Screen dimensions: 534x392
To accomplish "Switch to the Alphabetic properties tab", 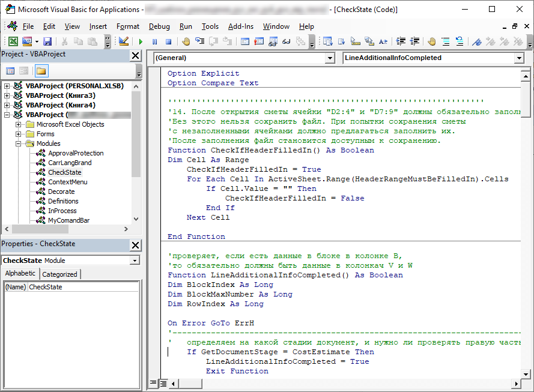I will tap(20, 274).
